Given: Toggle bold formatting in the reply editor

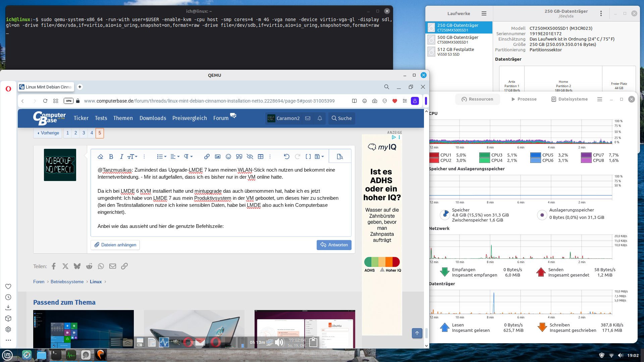Looking at the screenshot, I should pyautogui.click(x=111, y=157).
